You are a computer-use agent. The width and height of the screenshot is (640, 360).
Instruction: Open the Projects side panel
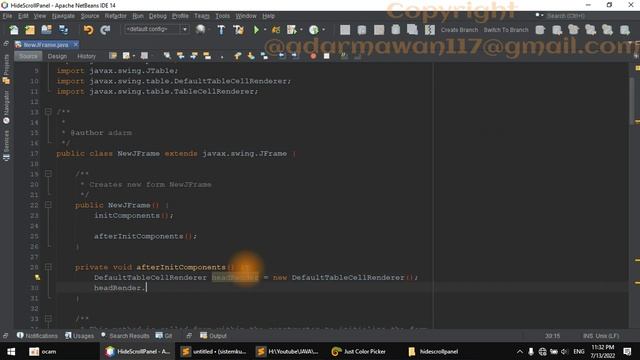pos(6,69)
